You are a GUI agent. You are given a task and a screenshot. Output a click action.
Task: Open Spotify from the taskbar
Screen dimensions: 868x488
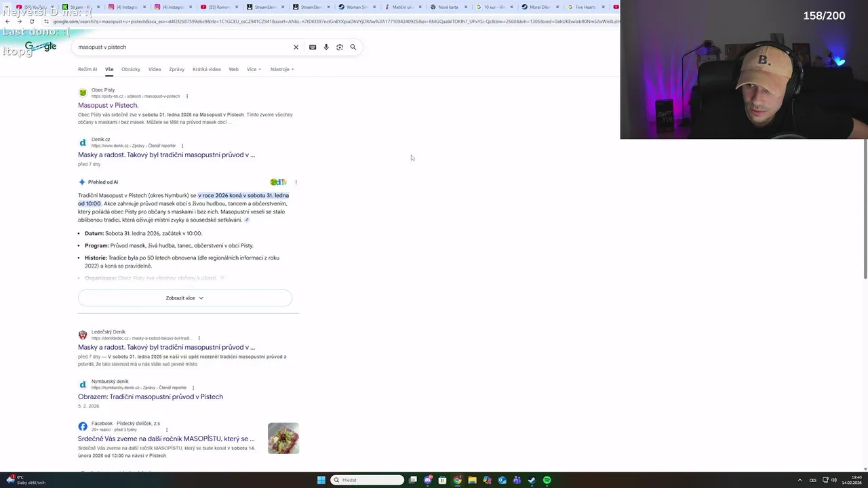pos(547,480)
